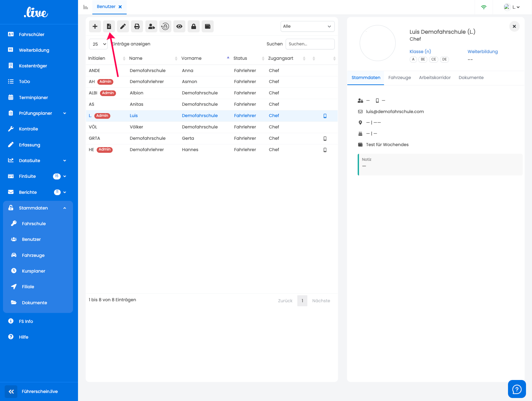The image size is (532, 401).
Task: Click the pencil edit icon in the toolbar
Action: tap(123, 26)
